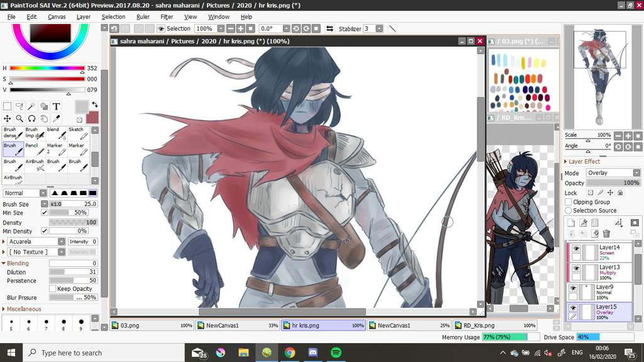644x362 pixels.
Task: Open the Layer menu
Action: (x=84, y=17)
